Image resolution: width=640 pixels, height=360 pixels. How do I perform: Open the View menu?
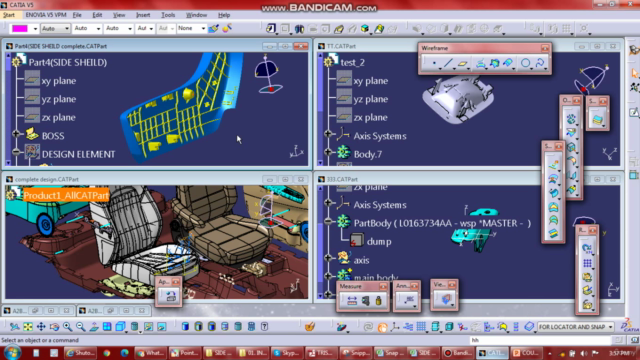(119, 15)
